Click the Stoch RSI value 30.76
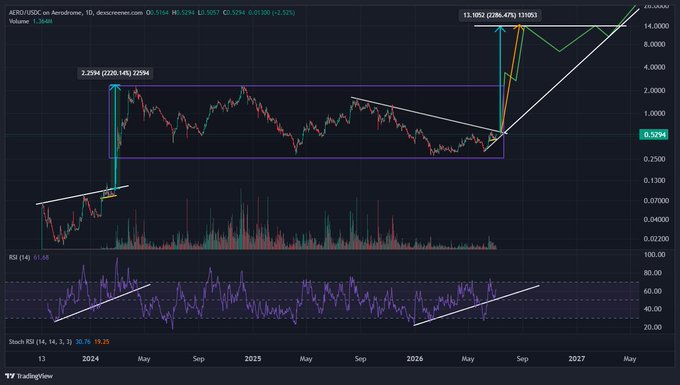Screen dimensions: 680x385 click(83, 342)
